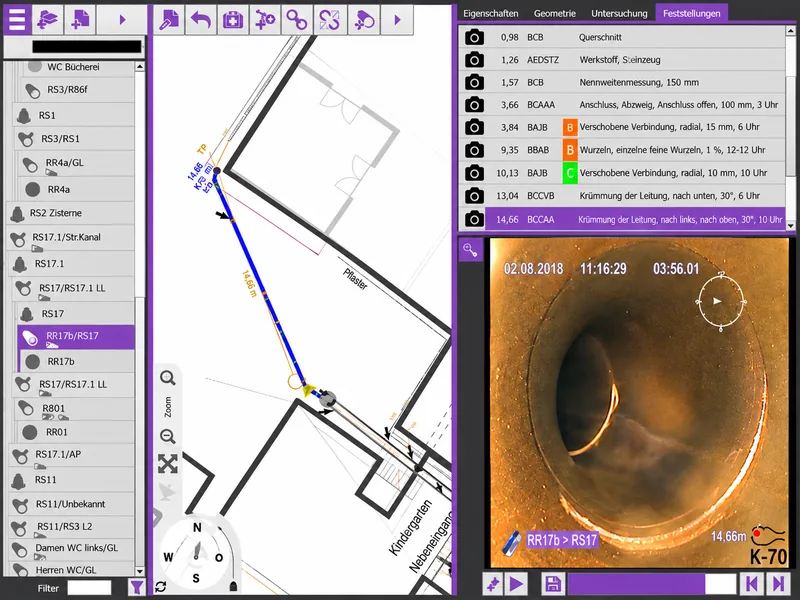The height and width of the screenshot is (600, 800).
Task: Click into the Filter input field
Action: coord(89,588)
